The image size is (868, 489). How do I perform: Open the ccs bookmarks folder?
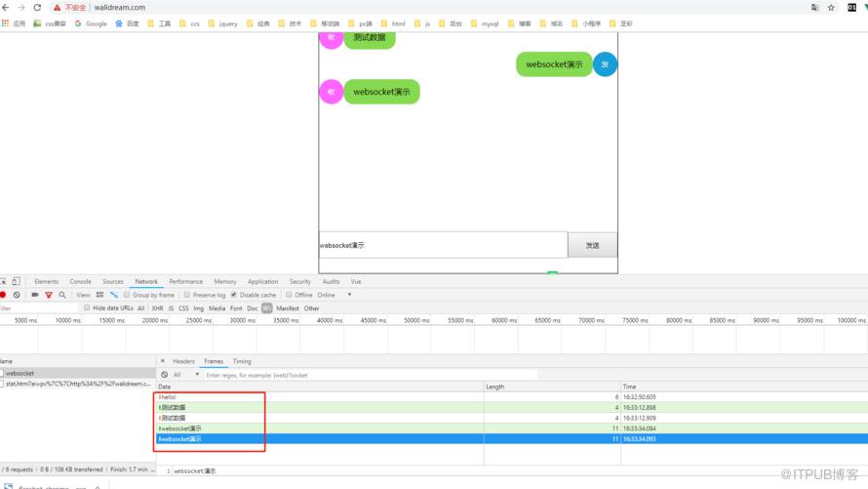[x=189, y=23]
